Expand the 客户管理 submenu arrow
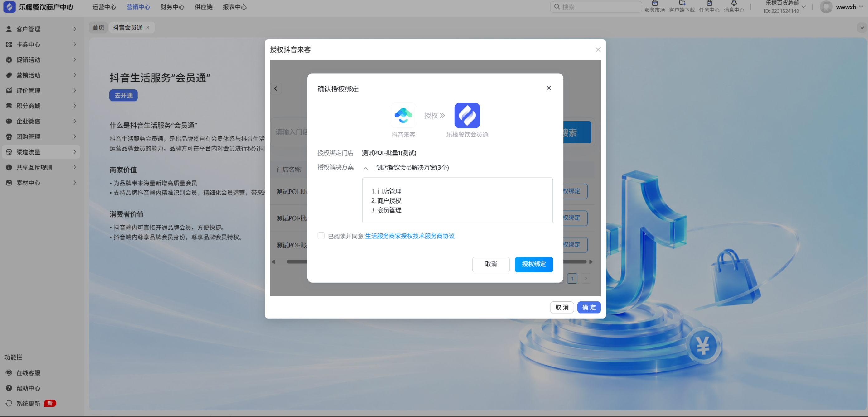 tap(75, 29)
